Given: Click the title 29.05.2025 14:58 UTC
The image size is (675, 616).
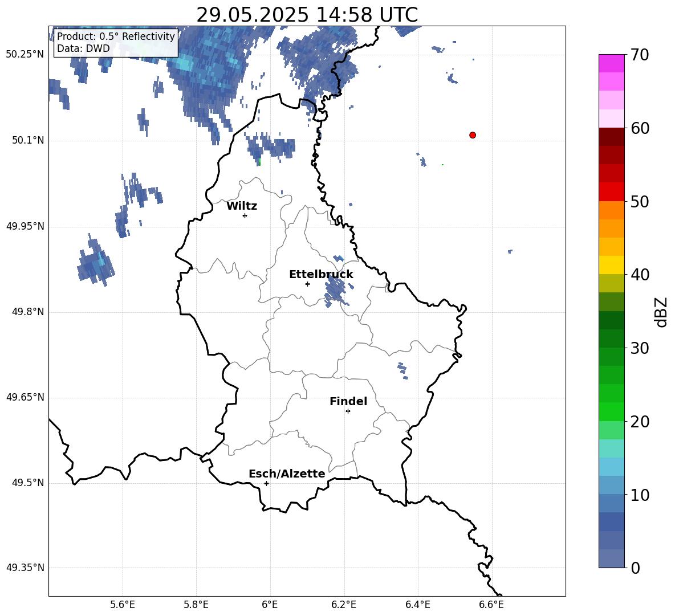Looking at the screenshot, I should point(307,15).
